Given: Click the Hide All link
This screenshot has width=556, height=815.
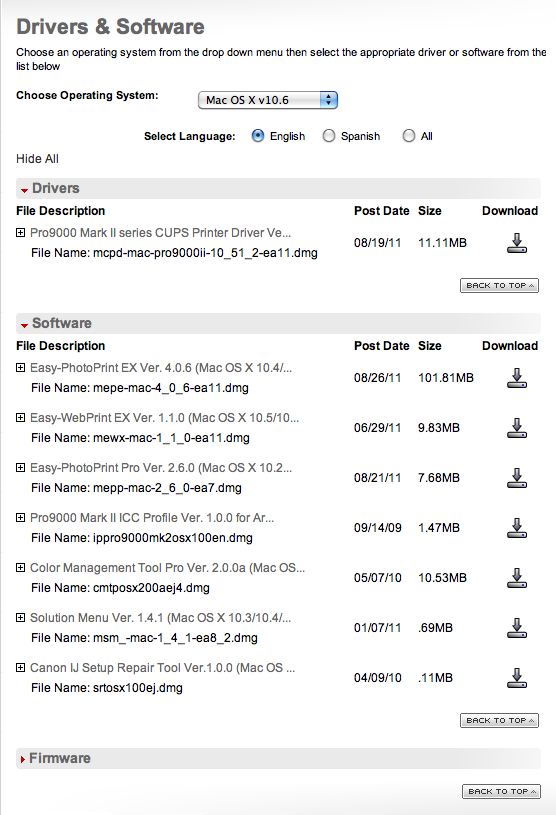Looking at the screenshot, I should tap(37, 159).
